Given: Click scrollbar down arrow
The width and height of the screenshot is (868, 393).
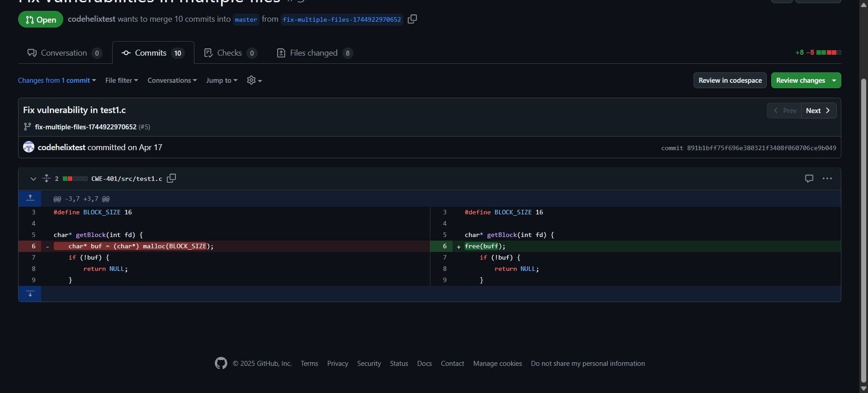Looking at the screenshot, I should point(863,388).
